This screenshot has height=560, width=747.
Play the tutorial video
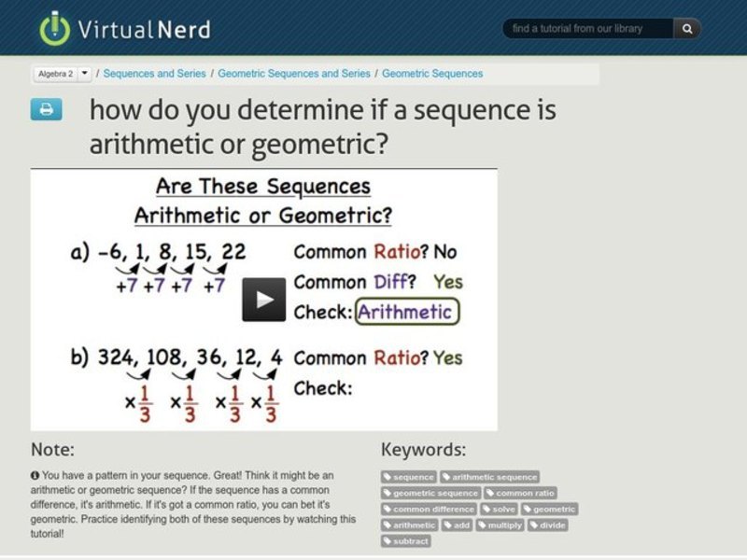tap(264, 298)
